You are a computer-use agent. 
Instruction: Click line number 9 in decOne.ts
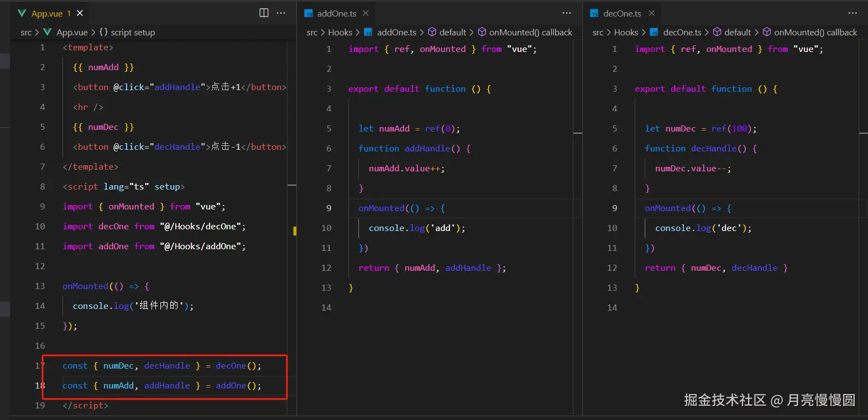(614, 208)
